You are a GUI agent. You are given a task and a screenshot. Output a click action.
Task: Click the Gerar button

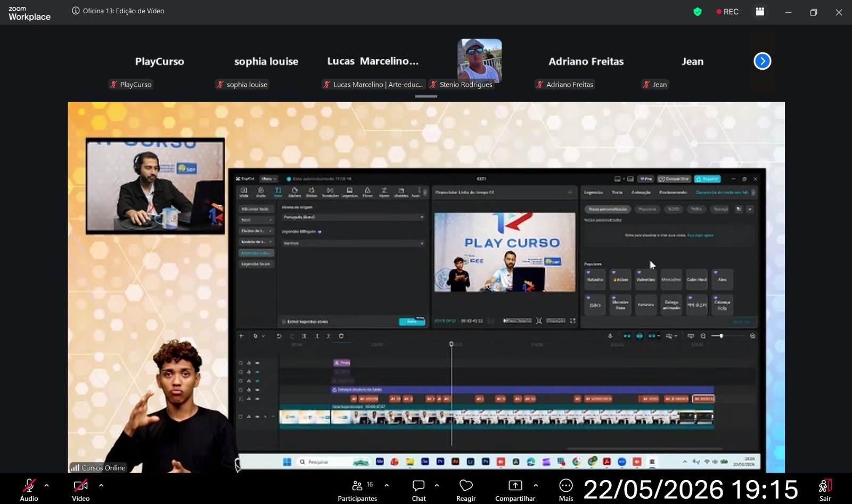[x=412, y=321]
